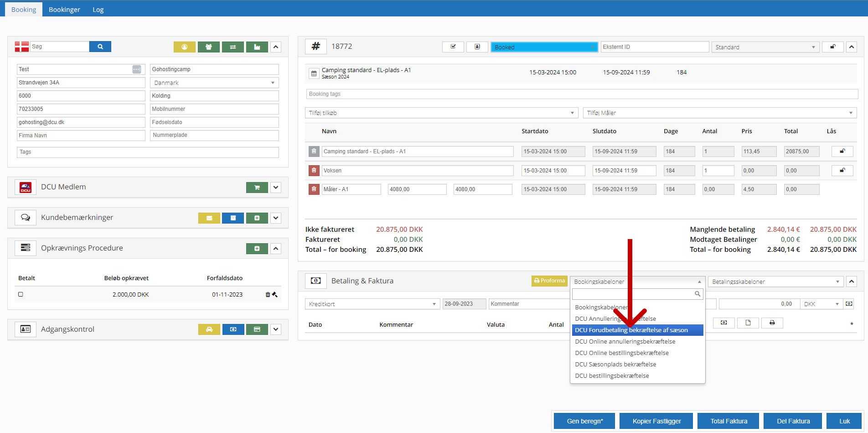Toggle the lock for Camping standard row
This screenshot has width=868, height=433.
click(x=842, y=151)
